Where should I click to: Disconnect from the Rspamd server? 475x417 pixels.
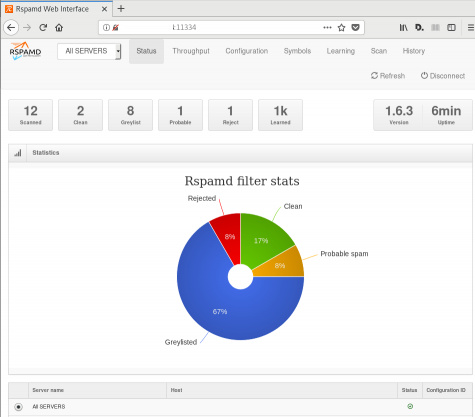(x=443, y=76)
